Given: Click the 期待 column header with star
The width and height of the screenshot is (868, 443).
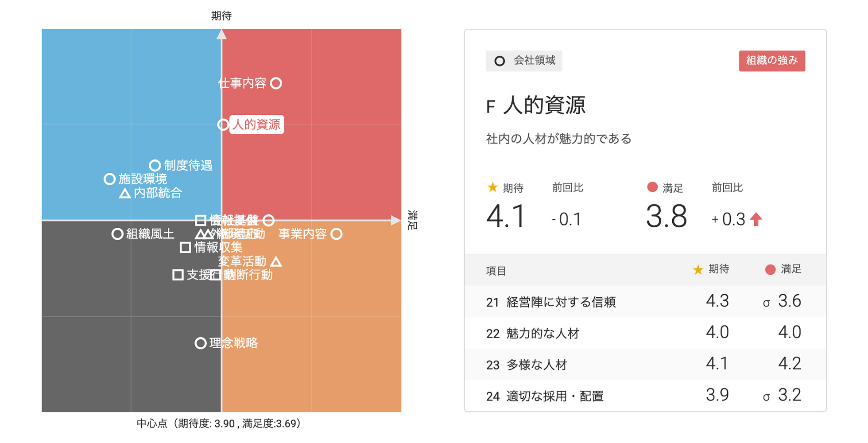Looking at the screenshot, I should point(711,269).
